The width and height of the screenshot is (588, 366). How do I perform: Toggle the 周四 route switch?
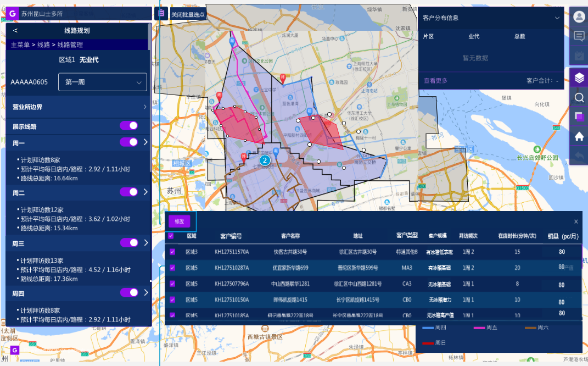128,292
